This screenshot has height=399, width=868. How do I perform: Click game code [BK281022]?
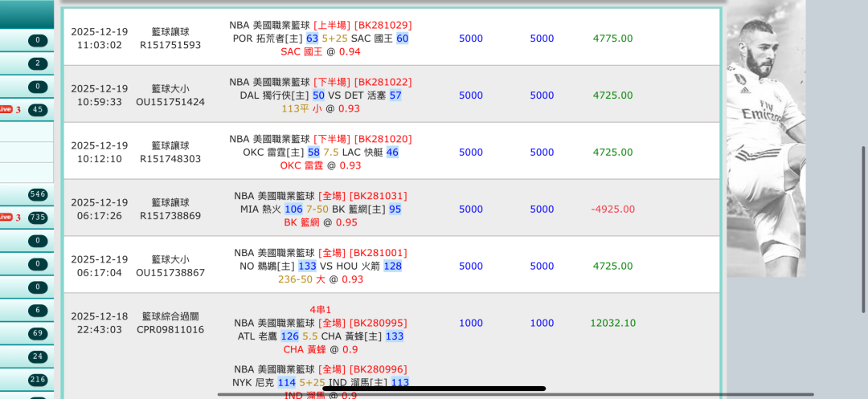[383, 83]
